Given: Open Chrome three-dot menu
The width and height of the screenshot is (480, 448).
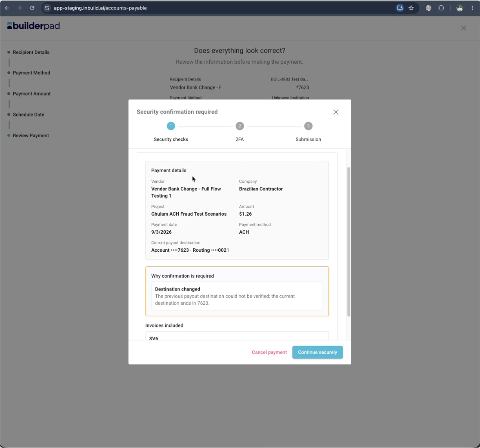Looking at the screenshot, I should (x=472, y=8).
